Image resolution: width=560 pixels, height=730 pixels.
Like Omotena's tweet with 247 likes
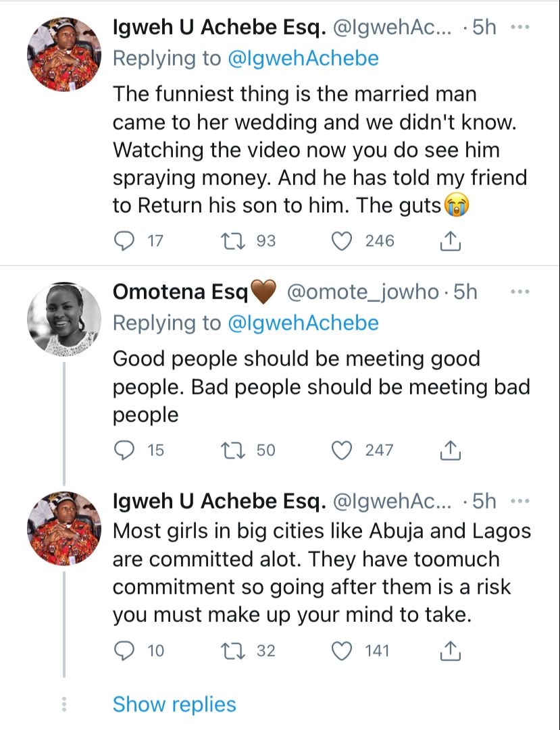(x=344, y=450)
